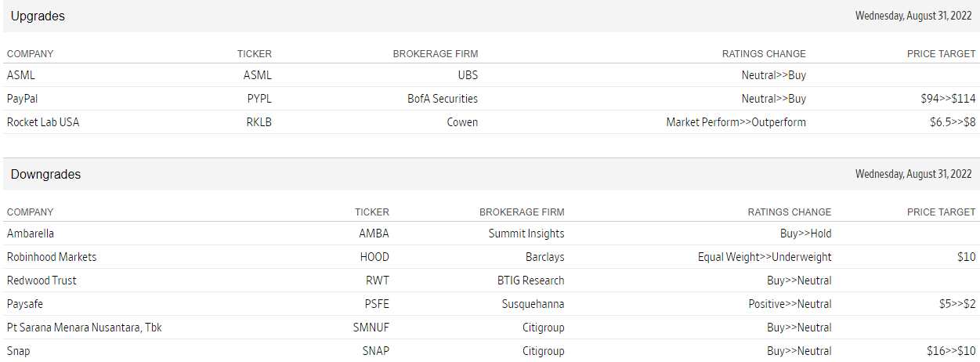Click Ticker column header in Downgrades table
The image size is (980, 362).
(371, 212)
